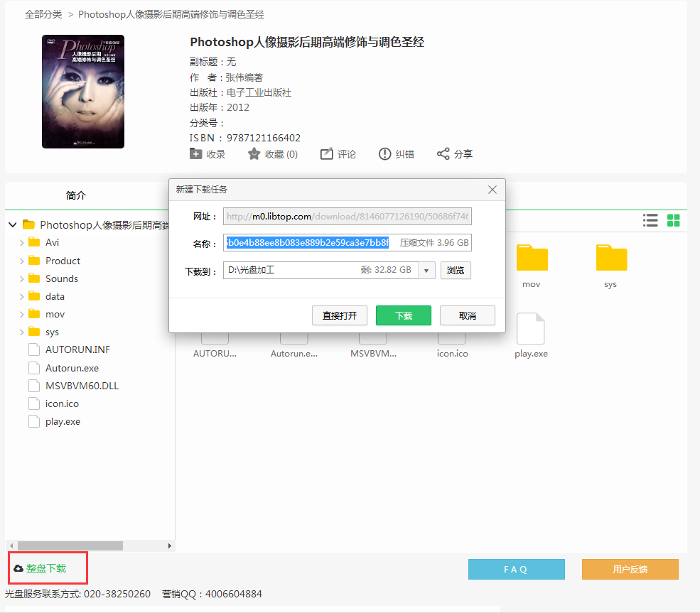Select the Autorun.e... label in grid
700x613 pixels.
click(294, 354)
